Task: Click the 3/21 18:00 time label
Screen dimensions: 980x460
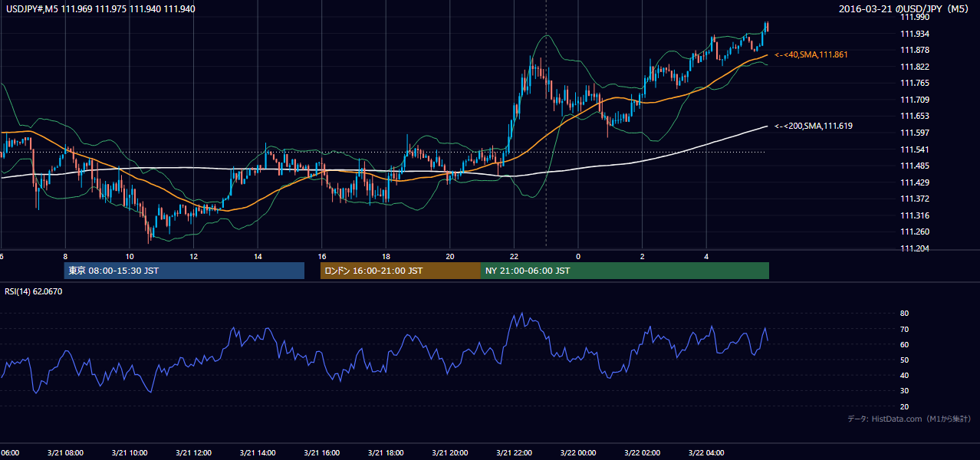Action: [x=386, y=453]
